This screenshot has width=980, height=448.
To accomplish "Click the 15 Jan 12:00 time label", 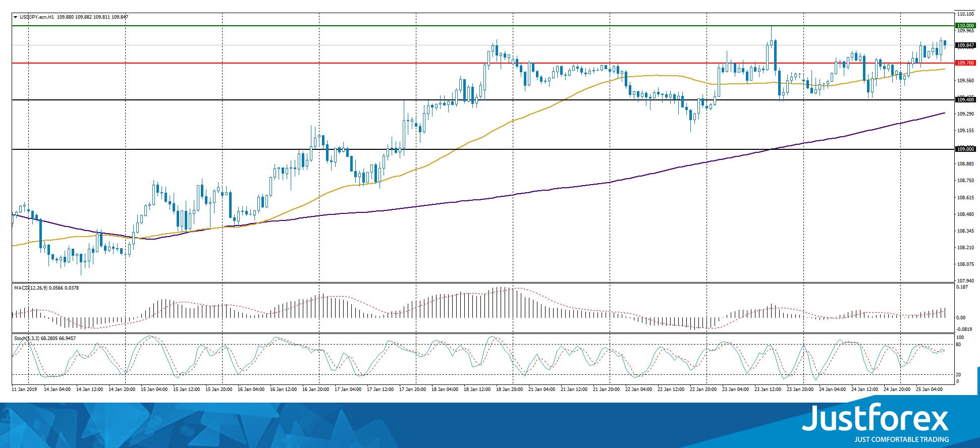I will 186,389.
